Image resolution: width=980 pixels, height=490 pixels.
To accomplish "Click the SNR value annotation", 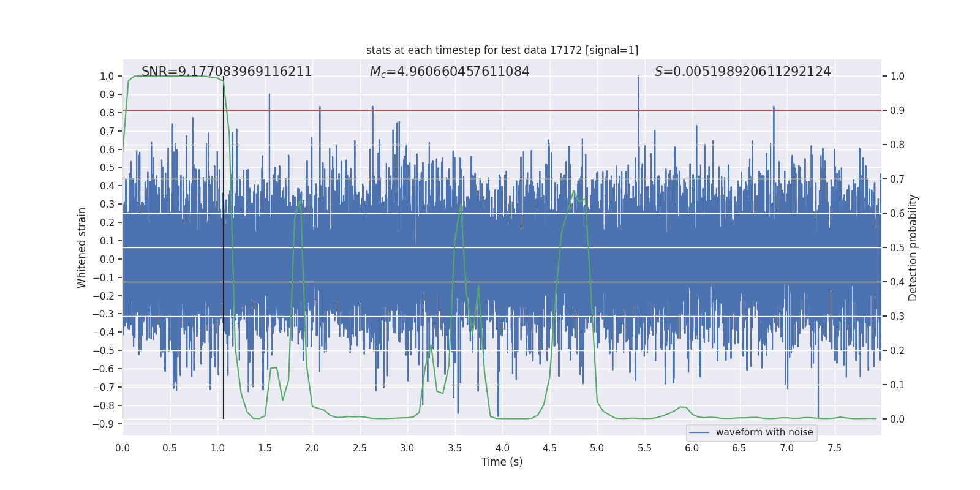I will (227, 72).
